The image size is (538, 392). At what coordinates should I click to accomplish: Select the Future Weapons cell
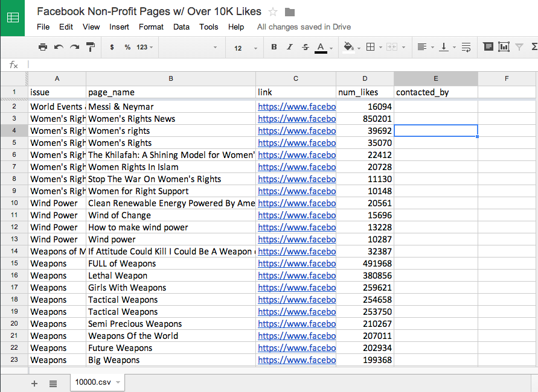coord(170,348)
